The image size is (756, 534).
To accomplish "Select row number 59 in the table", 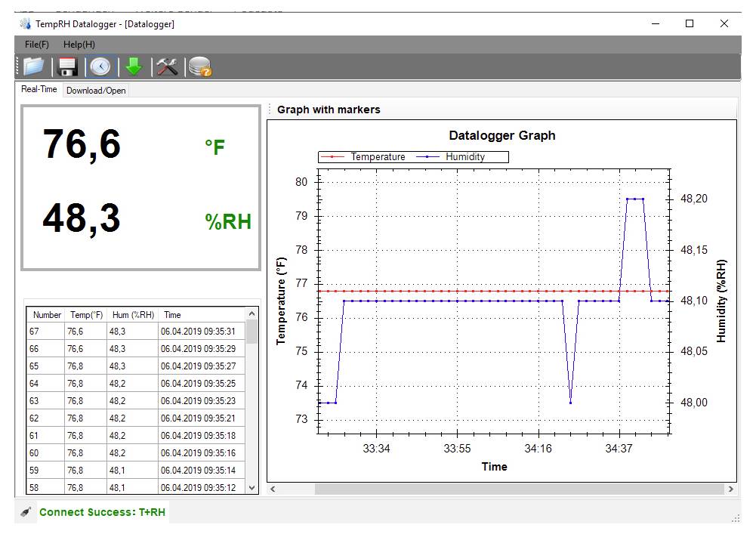I will pos(136,471).
